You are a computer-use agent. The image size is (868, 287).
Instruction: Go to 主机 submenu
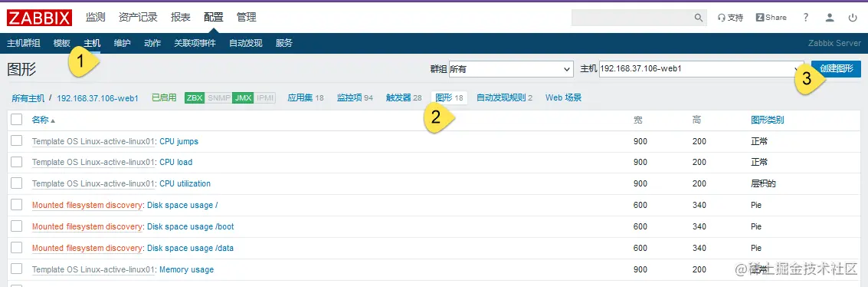click(x=93, y=43)
